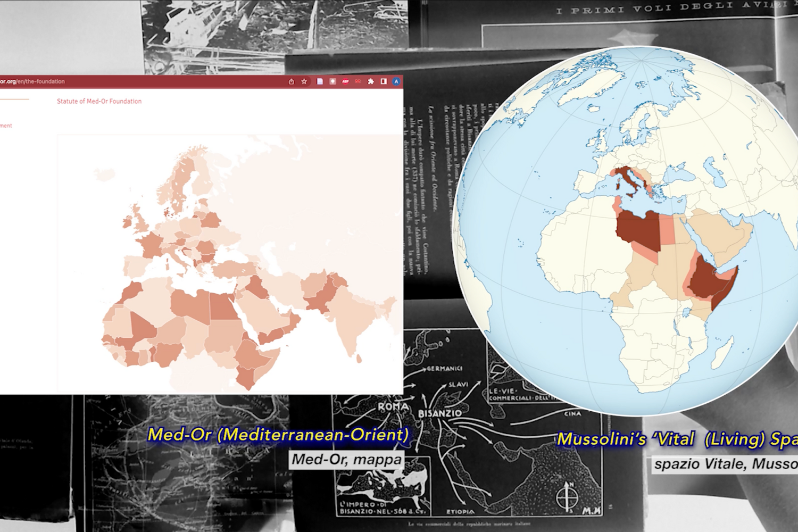This screenshot has width=798, height=532.
Task: Open the document-shaped extension icon
Action: pyautogui.click(x=320, y=81)
